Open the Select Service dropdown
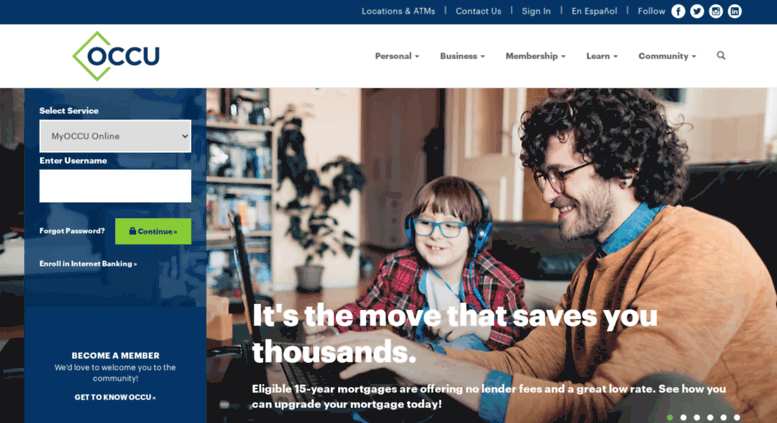777x423 pixels. pos(115,136)
